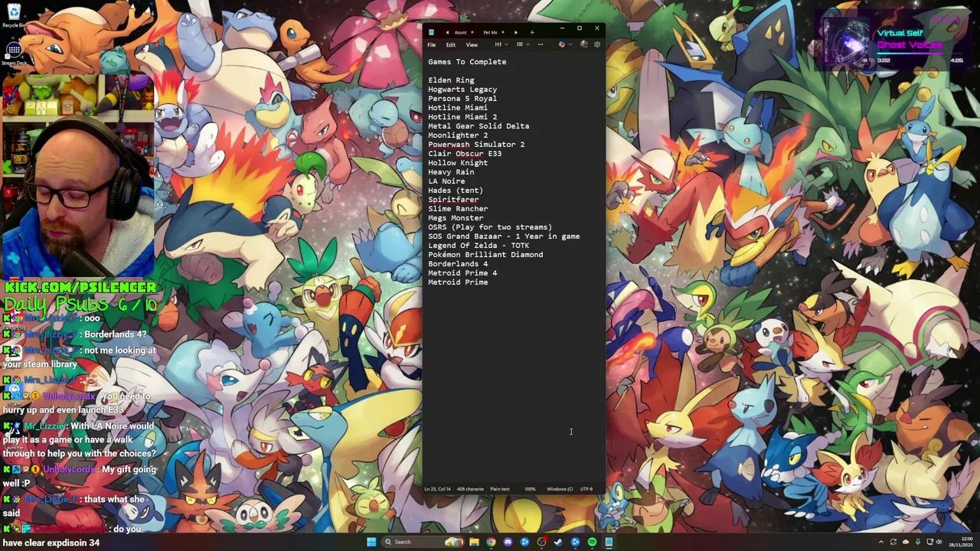
Task: Place cursor on 'Megs Monster' line
Action: tap(456, 218)
